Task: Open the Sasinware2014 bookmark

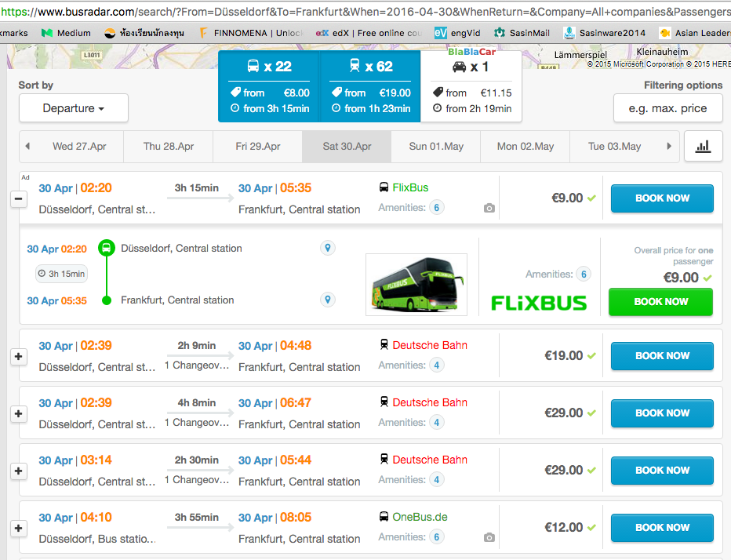Action: [x=604, y=33]
